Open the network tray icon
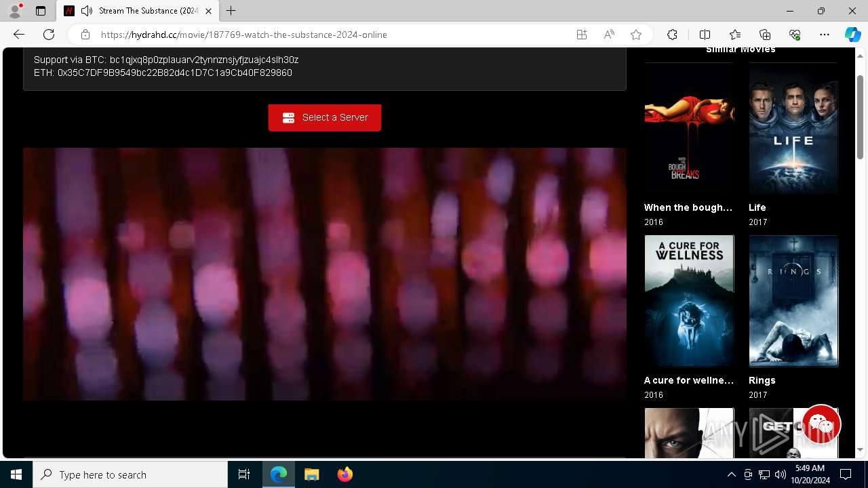The height and width of the screenshot is (488, 868). tap(764, 474)
